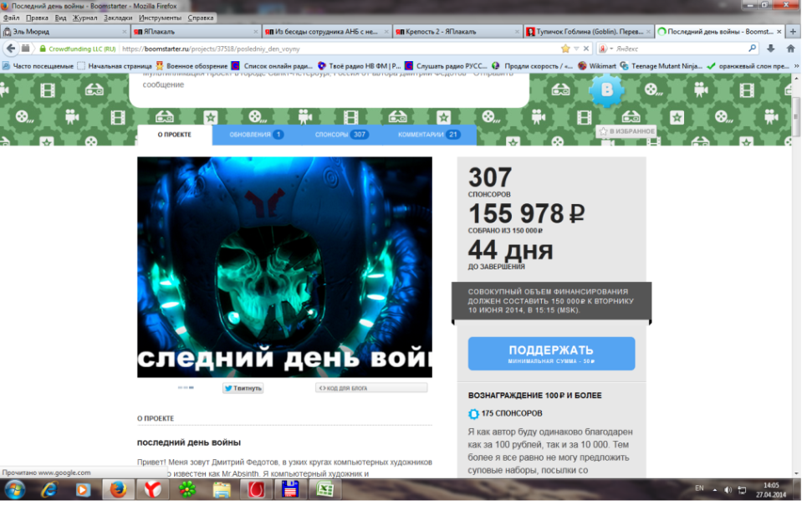Go to browser home page icon
This screenshot has width=812, height=506.
click(790, 49)
